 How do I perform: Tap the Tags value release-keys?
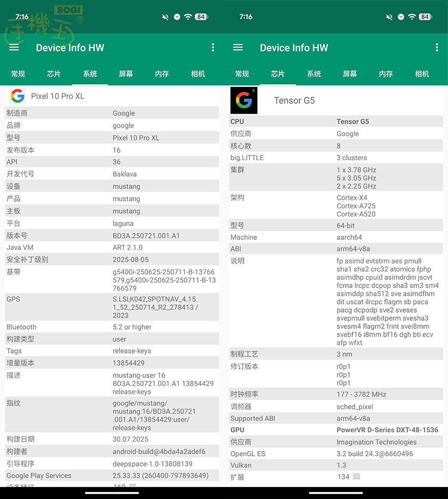click(x=132, y=351)
